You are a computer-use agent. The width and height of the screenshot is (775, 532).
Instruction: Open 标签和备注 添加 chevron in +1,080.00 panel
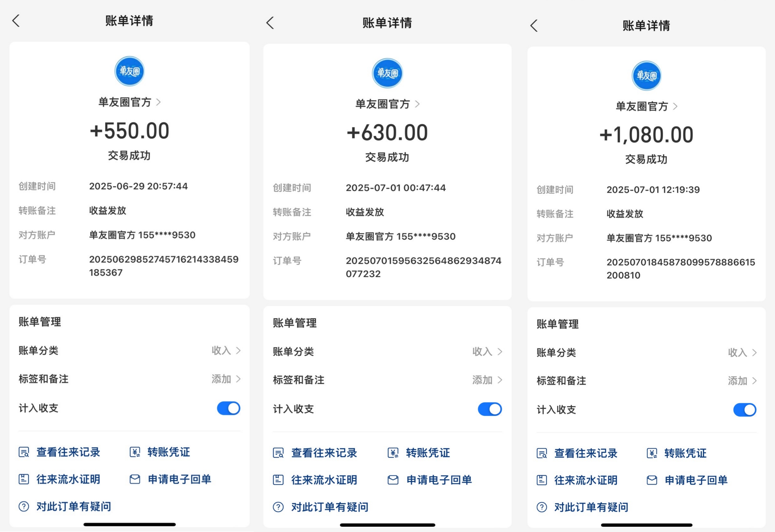click(754, 381)
